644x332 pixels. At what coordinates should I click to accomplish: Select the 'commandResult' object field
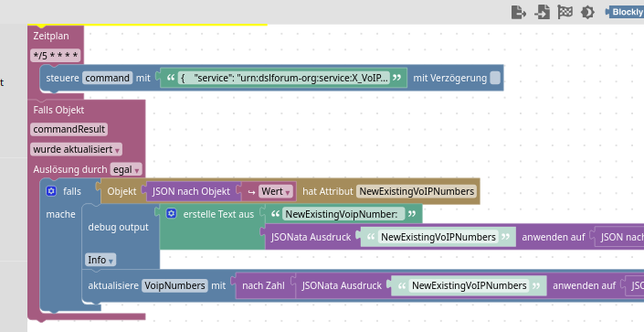coord(69,129)
